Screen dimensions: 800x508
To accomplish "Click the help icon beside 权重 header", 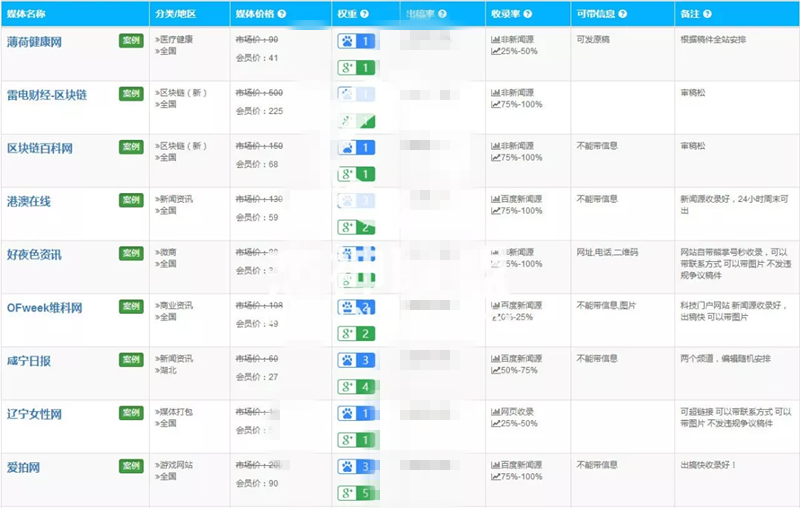I will pyautogui.click(x=364, y=14).
